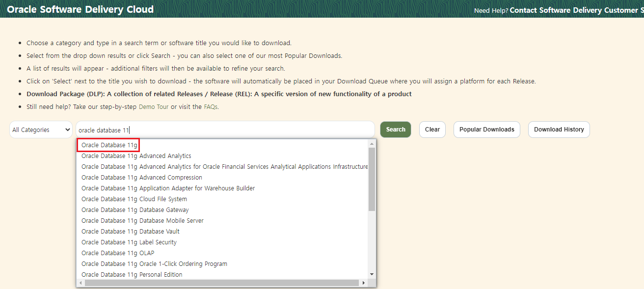Open Download History
Image resolution: width=644 pixels, height=289 pixels.
559,130
